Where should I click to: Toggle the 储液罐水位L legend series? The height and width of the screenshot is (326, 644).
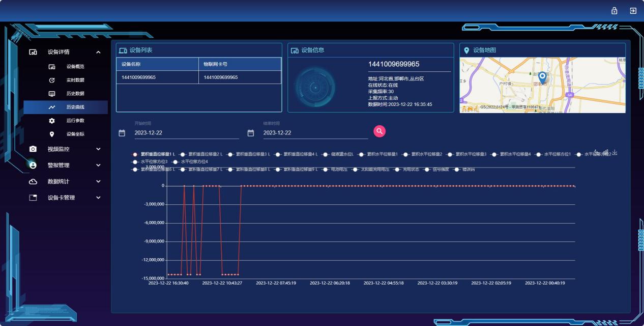pos(338,154)
